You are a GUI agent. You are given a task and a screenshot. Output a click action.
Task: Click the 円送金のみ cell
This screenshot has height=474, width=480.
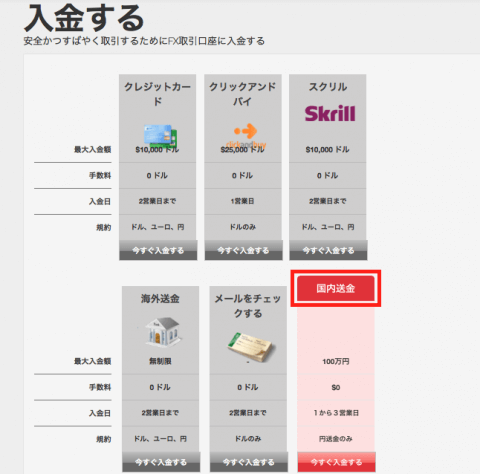coord(336,439)
